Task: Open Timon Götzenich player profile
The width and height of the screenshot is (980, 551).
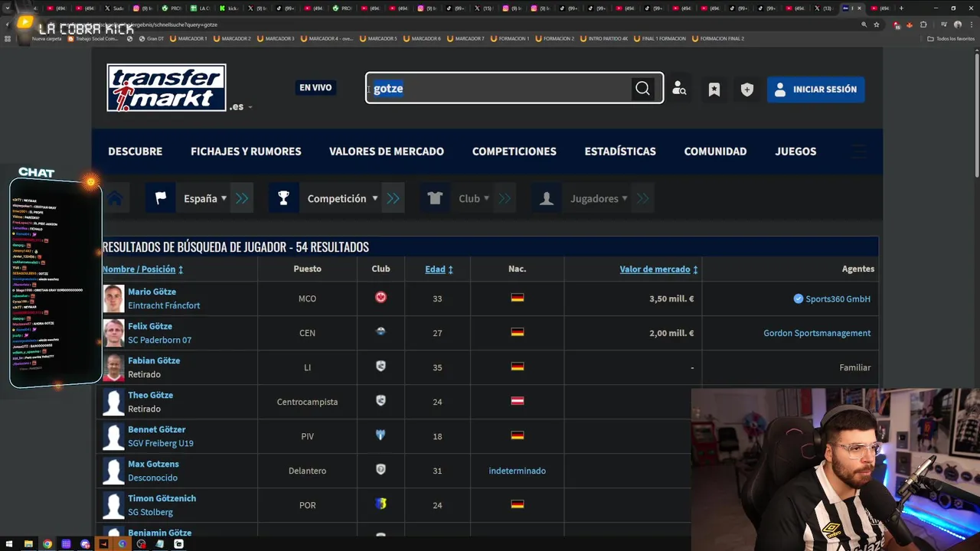Action: pos(162,498)
